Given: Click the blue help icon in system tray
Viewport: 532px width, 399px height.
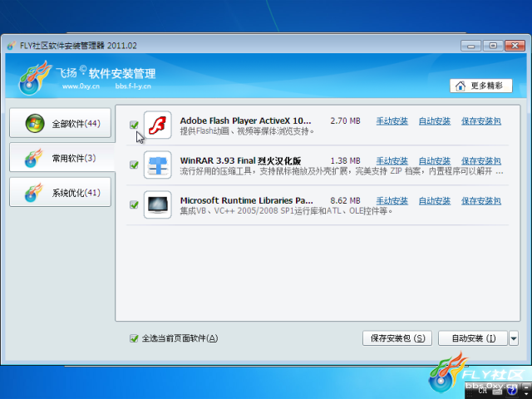Looking at the screenshot, I should (512, 391).
